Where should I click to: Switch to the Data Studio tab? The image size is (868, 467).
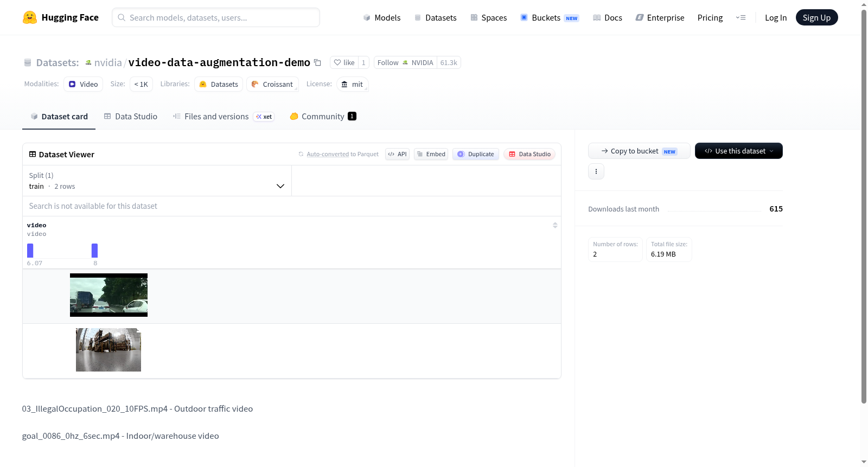(131, 117)
